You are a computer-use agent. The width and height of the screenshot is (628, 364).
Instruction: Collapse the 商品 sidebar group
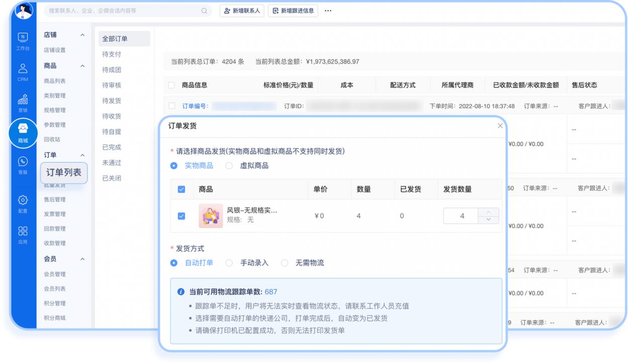[x=82, y=66]
